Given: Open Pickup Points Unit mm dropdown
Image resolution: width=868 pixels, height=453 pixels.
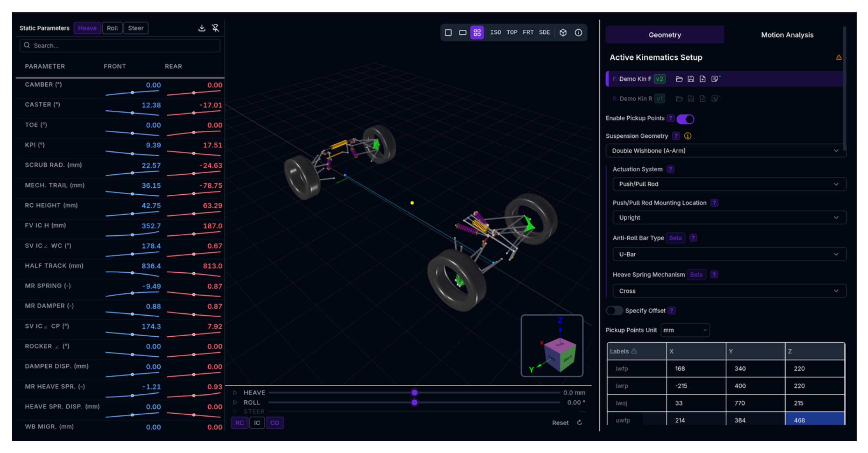Looking at the screenshot, I should click(685, 330).
